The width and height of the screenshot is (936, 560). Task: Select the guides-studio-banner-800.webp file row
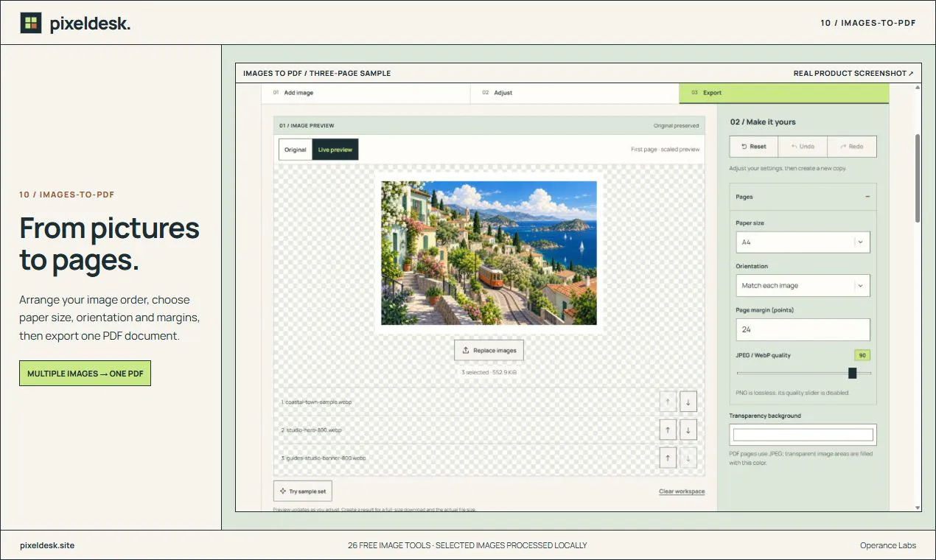pyautogui.click(x=489, y=458)
